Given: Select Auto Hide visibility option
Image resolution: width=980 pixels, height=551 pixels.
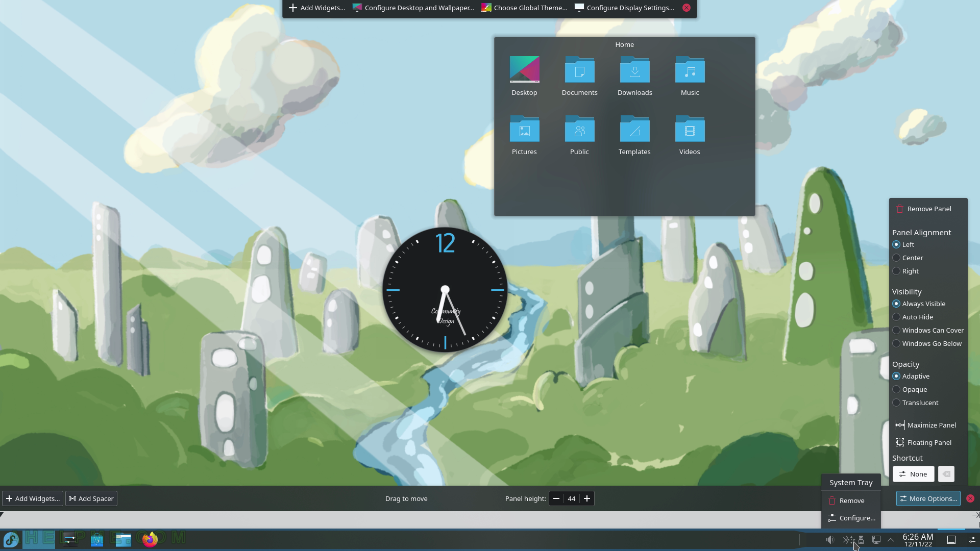Looking at the screenshot, I should click(x=913, y=317).
